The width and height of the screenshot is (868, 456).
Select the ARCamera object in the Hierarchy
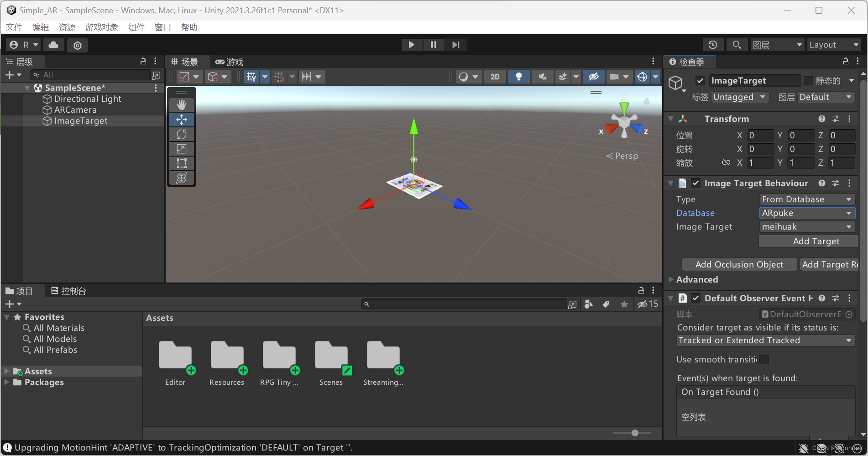coord(76,110)
